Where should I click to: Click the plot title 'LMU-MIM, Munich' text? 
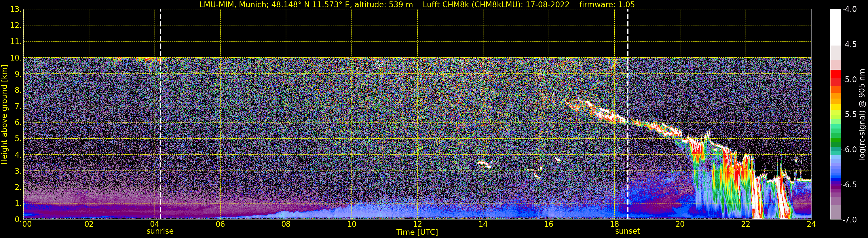click(x=234, y=5)
